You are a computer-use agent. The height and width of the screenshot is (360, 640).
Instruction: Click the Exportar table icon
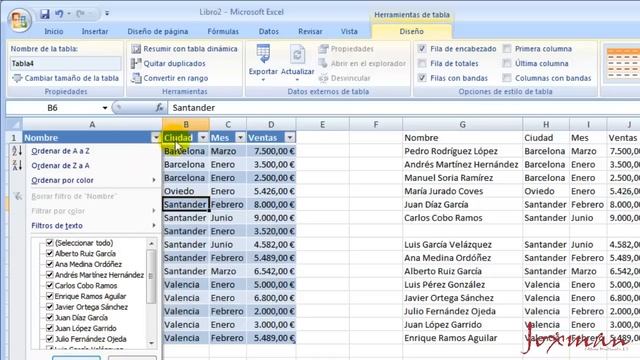click(263, 54)
